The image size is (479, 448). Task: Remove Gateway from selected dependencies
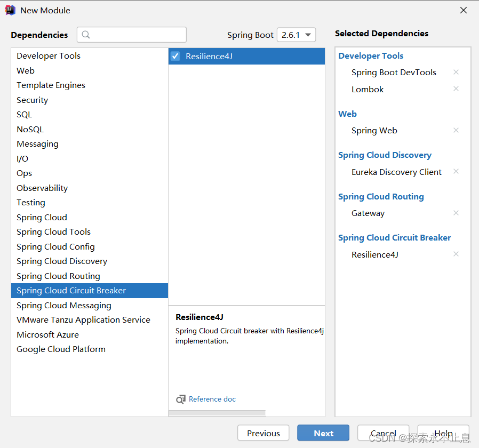[x=456, y=213]
